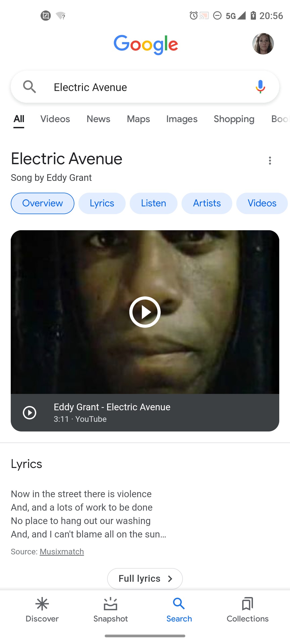Tap small play icon beside video title
This screenshot has width=290, height=644.
tap(30, 413)
